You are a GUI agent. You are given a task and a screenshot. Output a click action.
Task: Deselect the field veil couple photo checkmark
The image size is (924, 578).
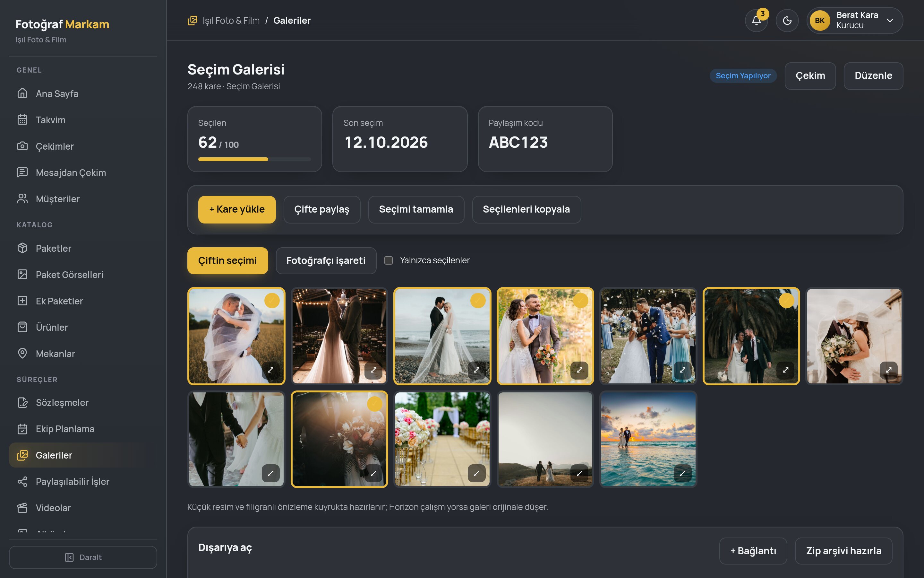click(272, 301)
